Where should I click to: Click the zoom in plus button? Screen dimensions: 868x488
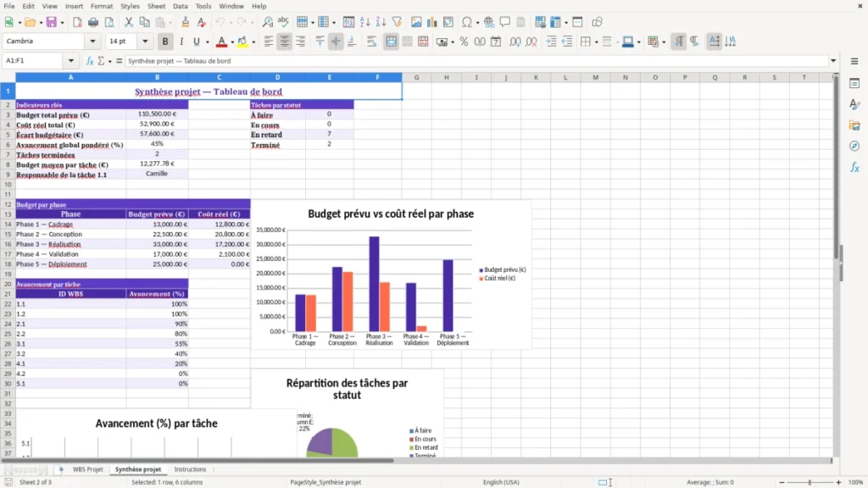838,482
